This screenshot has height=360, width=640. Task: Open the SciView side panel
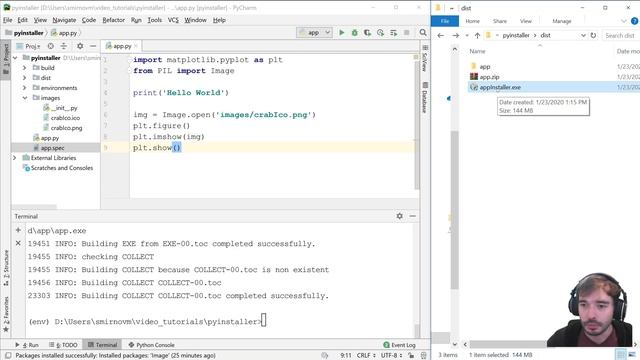[425, 59]
